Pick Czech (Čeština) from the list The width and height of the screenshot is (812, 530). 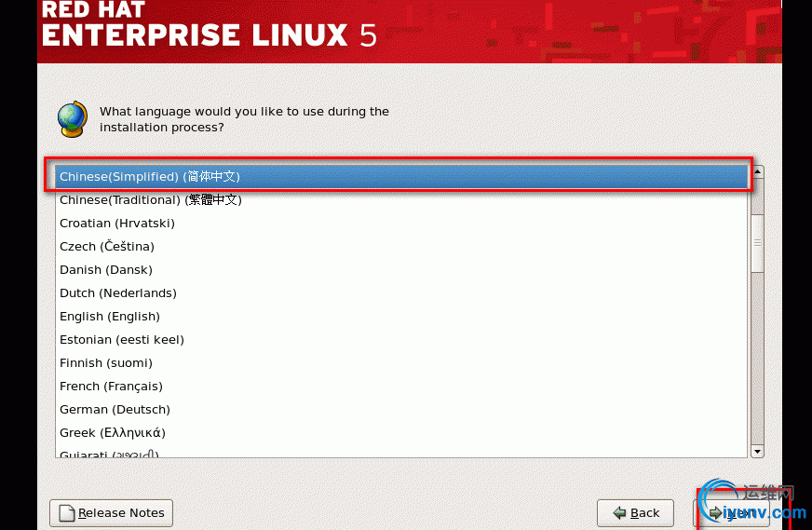coord(401,247)
